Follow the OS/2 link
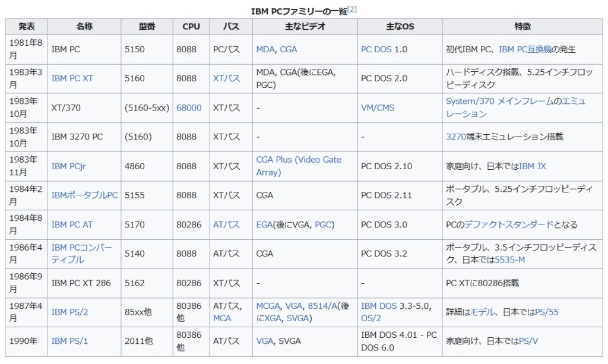Viewport: 608px width, 364px height. (370, 318)
